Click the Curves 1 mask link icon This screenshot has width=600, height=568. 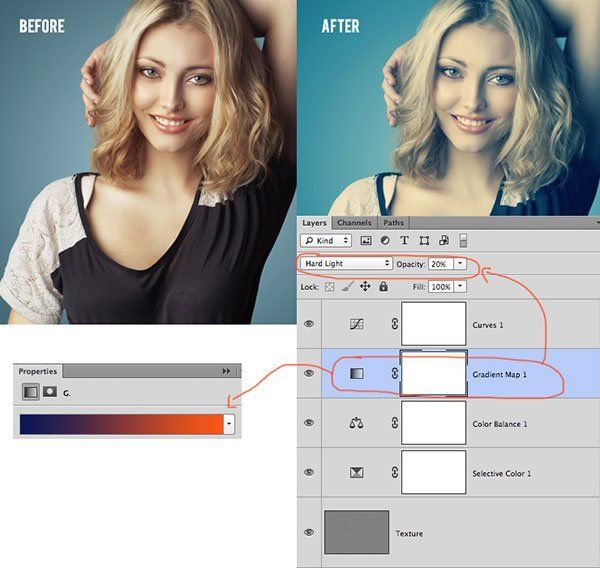(x=395, y=324)
